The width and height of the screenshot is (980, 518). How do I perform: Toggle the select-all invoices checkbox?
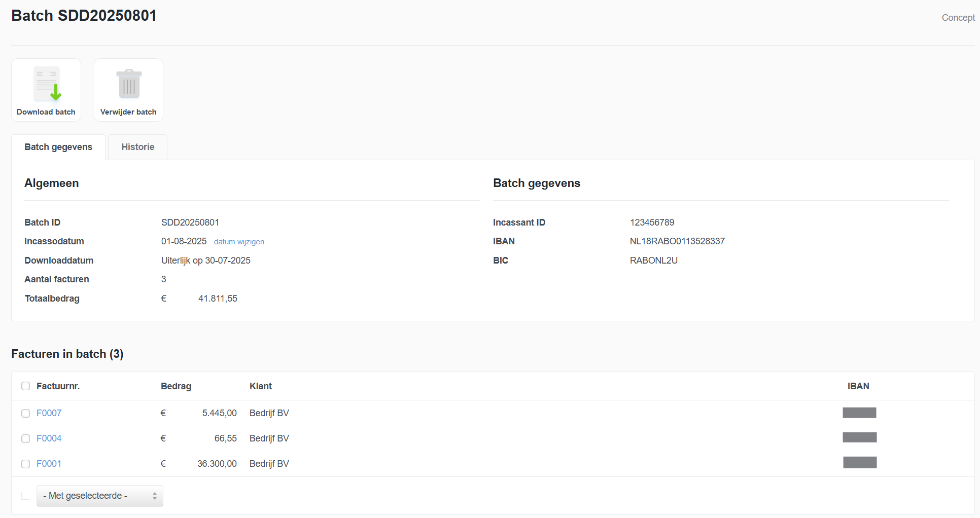coord(26,386)
